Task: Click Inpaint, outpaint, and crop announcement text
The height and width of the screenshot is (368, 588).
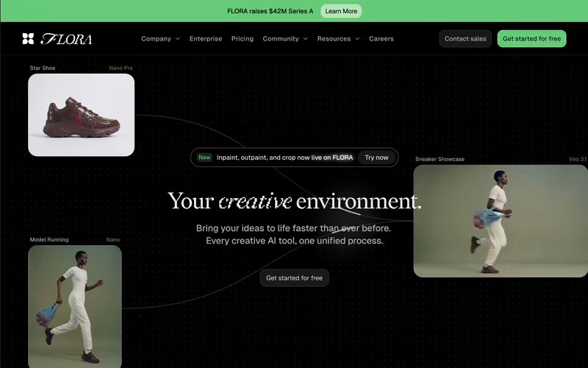Action: pos(284,158)
